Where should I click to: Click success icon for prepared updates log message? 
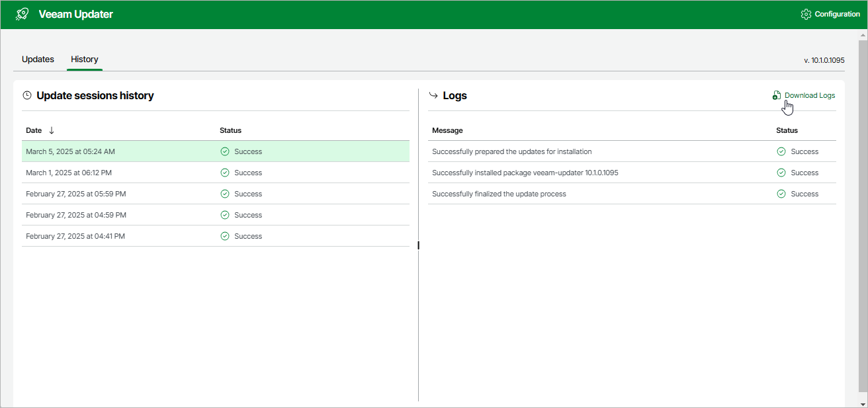tap(781, 151)
